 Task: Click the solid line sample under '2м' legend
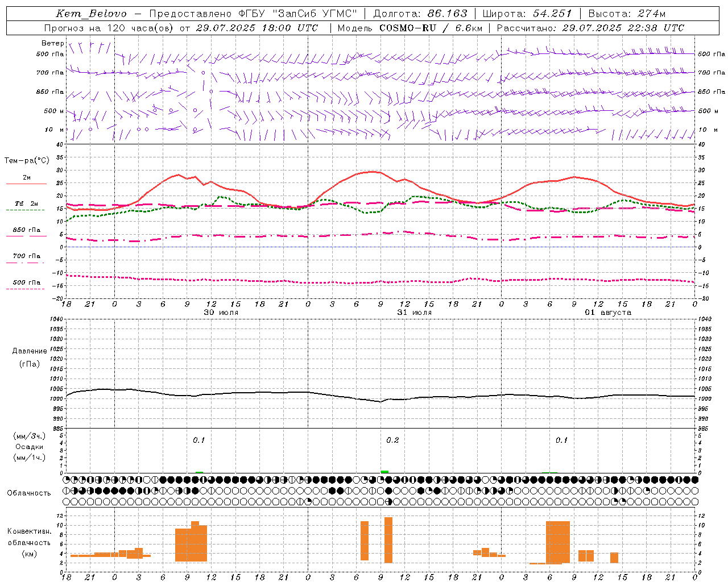tap(26, 184)
